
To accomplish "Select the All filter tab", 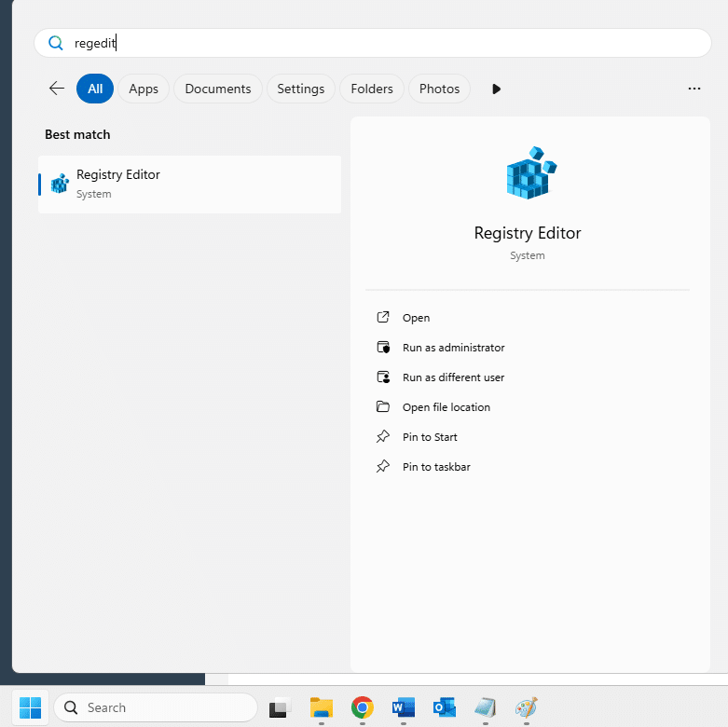I will [95, 89].
